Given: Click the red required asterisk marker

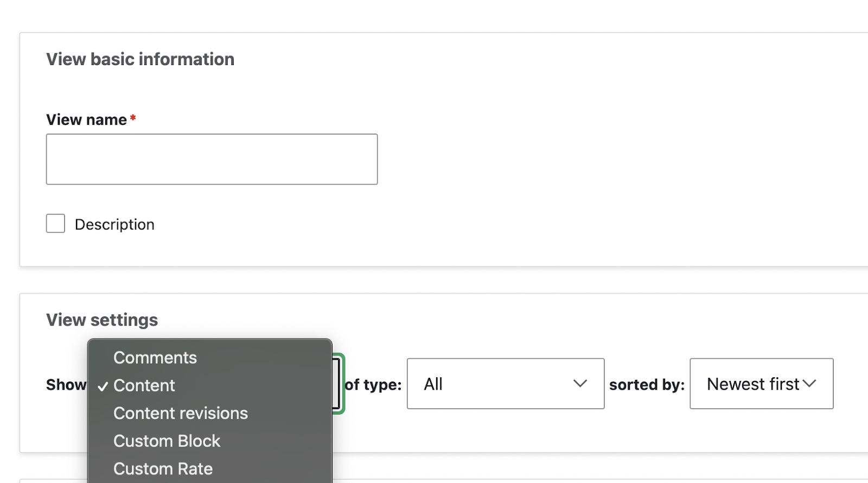Looking at the screenshot, I should 133,118.
